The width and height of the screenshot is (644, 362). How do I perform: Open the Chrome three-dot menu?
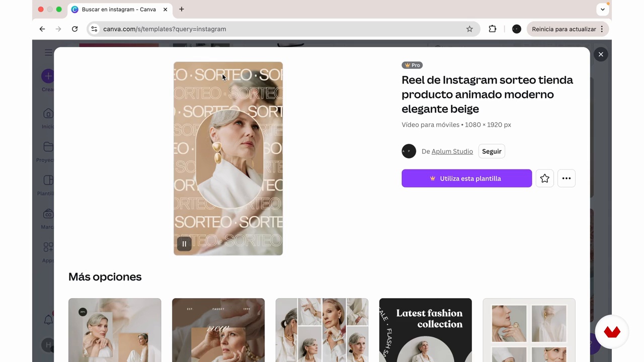point(602,29)
